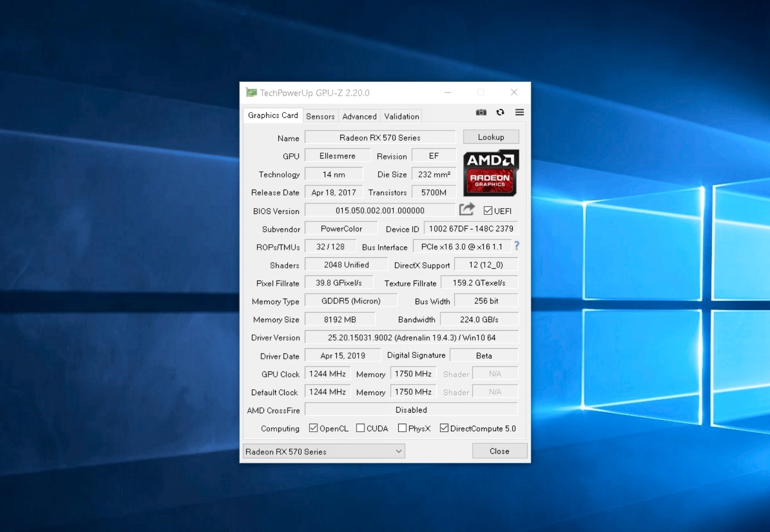Click the Bandwidth value 224.0 GB/s
Image resolution: width=770 pixels, height=532 pixels.
480,319
